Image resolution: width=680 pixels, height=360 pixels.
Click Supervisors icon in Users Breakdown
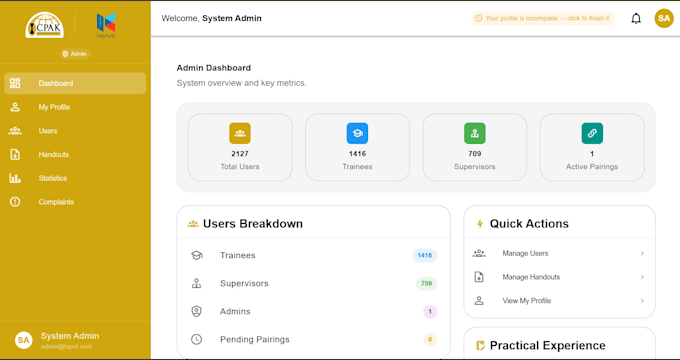click(x=196, y=284)
